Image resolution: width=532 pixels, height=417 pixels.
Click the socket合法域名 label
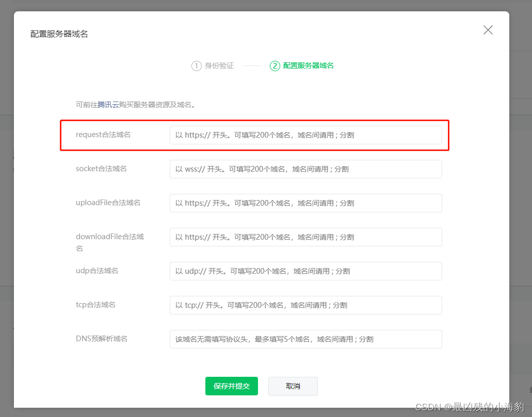(x=102, y=169)
